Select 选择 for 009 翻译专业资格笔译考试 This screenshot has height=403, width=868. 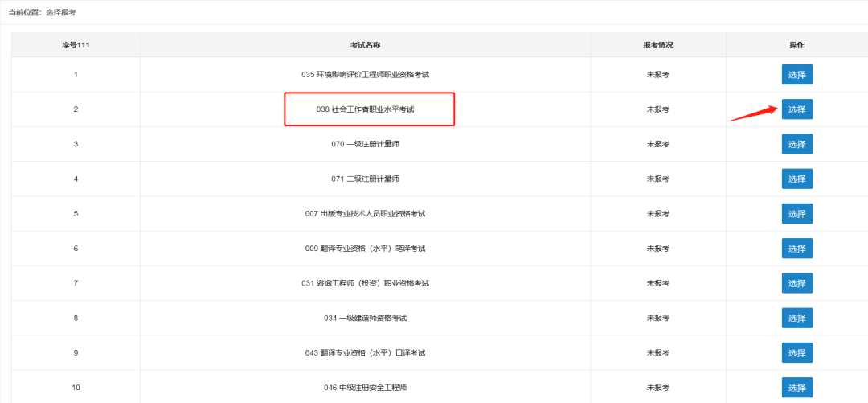(797, 249)
